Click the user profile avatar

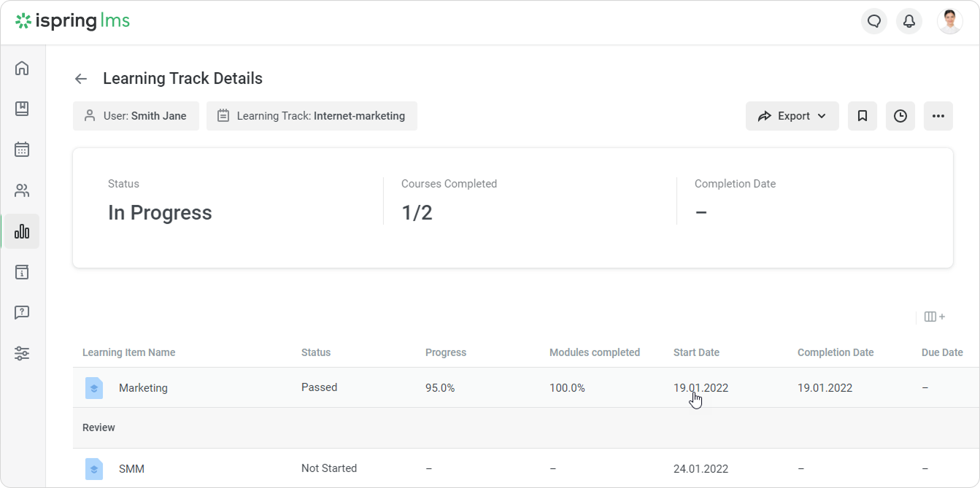pyautogui.click(x=949, y=21)
